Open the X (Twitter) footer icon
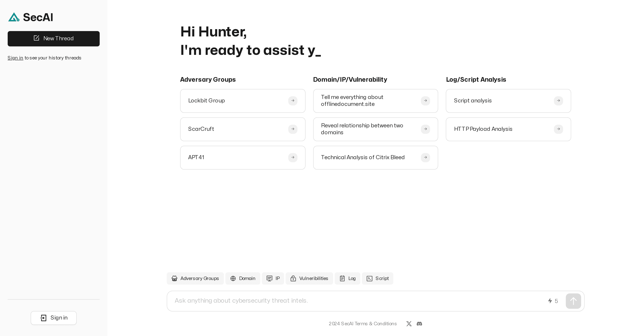Viewport: 644px width, 336px height. point(409,324)
